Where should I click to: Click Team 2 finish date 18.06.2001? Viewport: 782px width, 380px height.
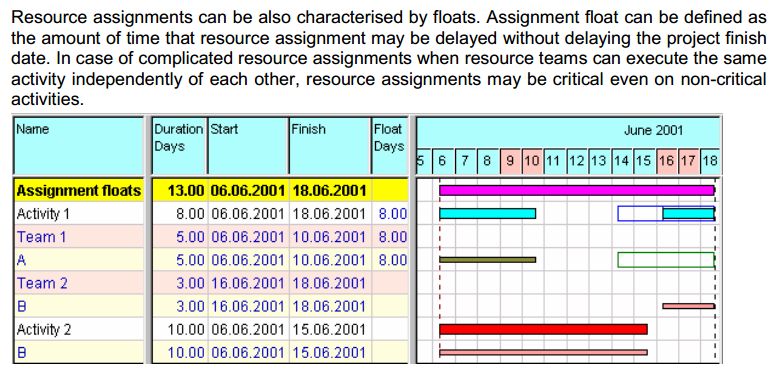pyautogui.click(x=329, y=283)
